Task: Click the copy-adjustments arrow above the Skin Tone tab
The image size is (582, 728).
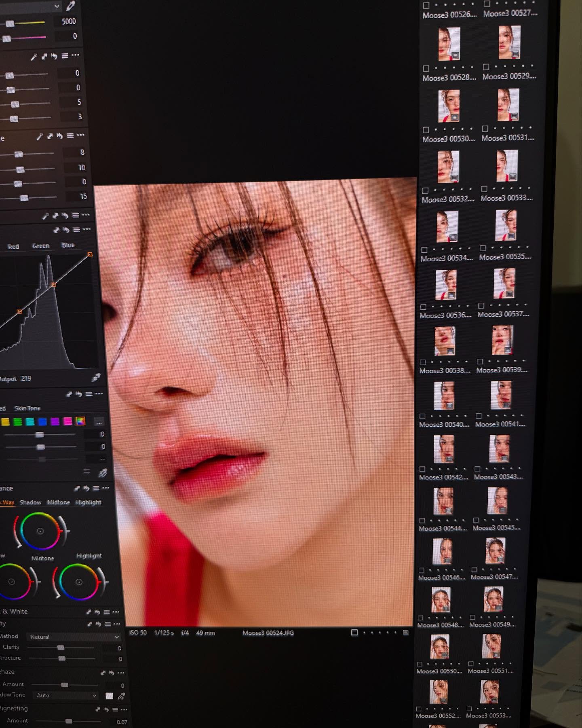Action: tap(69, 394)
